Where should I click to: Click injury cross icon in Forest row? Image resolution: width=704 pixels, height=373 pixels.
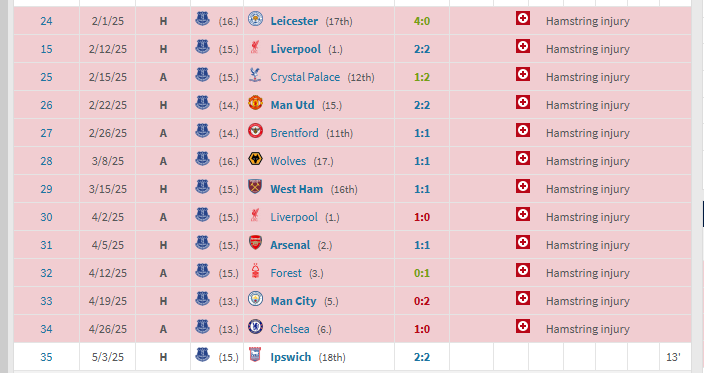coord(523,270)
